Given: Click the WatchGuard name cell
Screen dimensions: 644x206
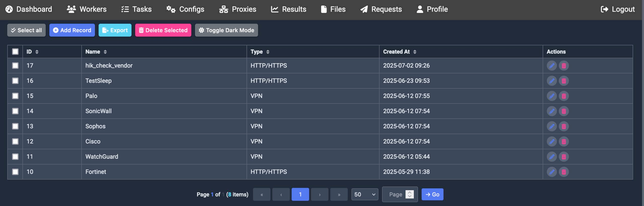Looking at the screenshot, I should 164,157.
